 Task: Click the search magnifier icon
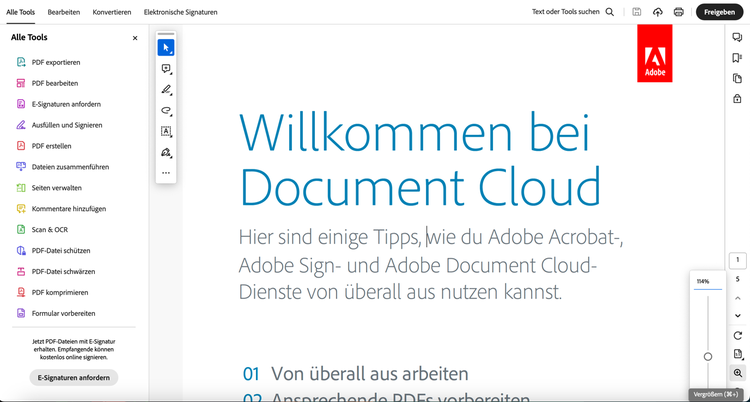click(x=610, y=12)
